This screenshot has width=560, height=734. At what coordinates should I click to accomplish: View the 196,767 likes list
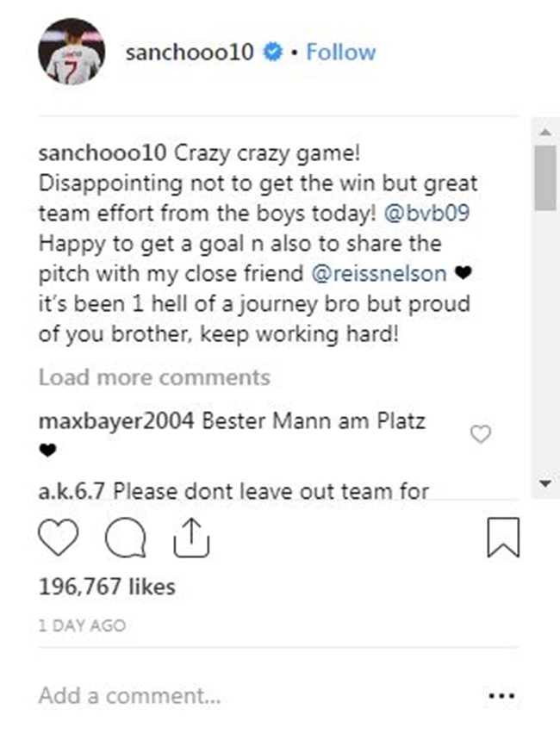pos(107,588)
